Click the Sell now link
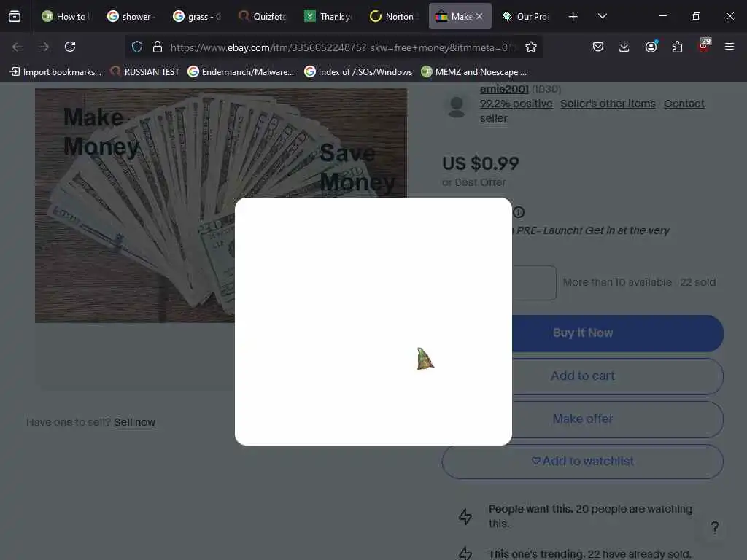 coord(134,422)
